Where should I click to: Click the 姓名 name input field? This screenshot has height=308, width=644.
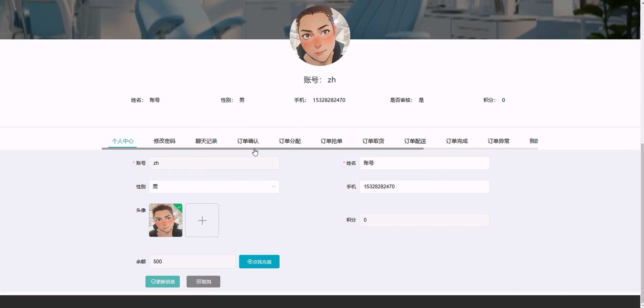424,163
